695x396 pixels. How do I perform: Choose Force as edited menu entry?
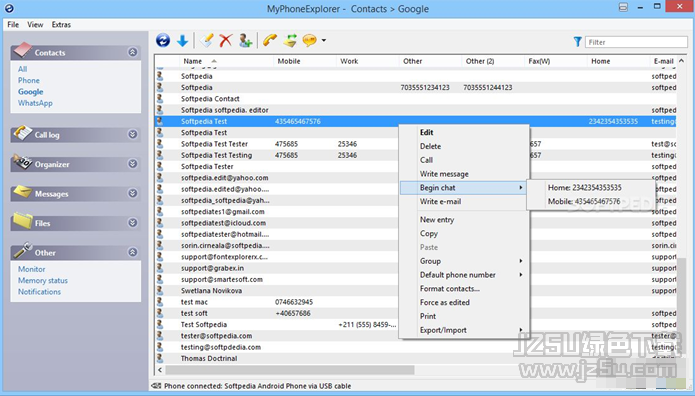[x=464, y=302]
